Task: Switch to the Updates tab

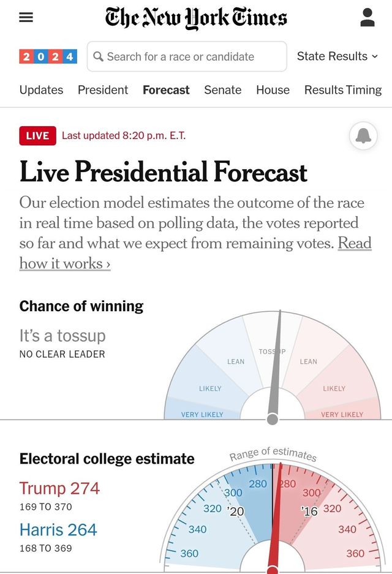Action: point(41,90)
